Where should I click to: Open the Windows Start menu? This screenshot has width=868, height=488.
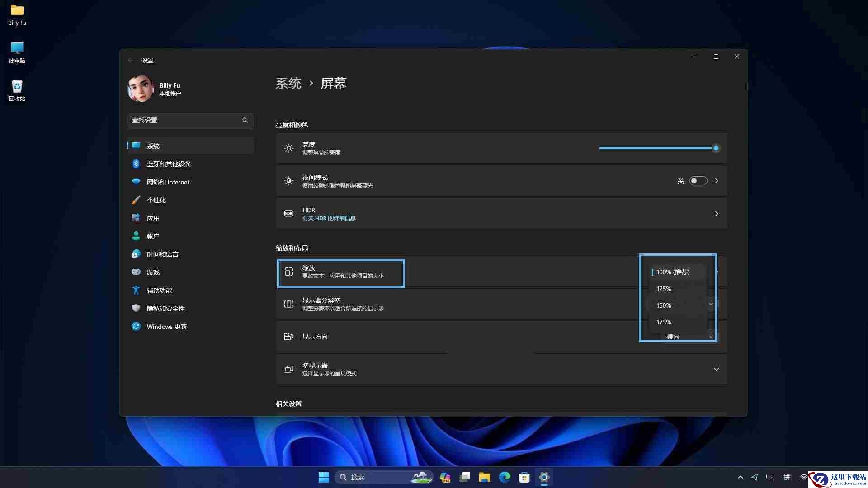(x=324, y=477)
